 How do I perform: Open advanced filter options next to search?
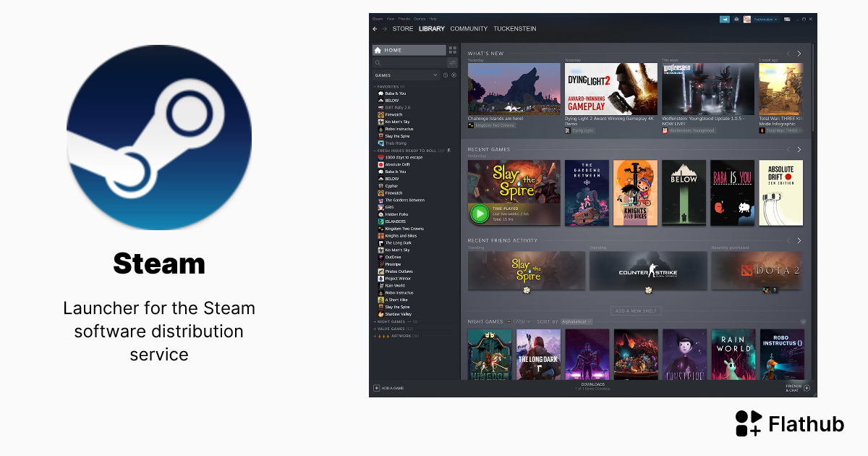(x=452, y=62)
